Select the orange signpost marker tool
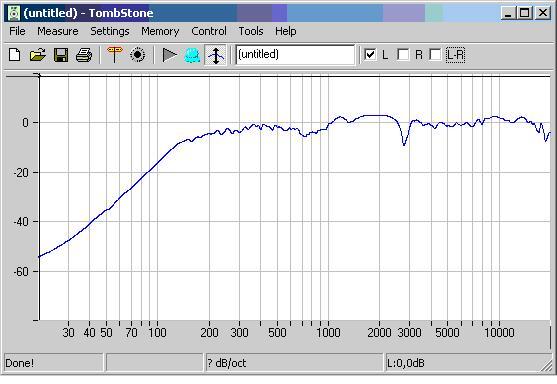 click(x=114, y=55)
